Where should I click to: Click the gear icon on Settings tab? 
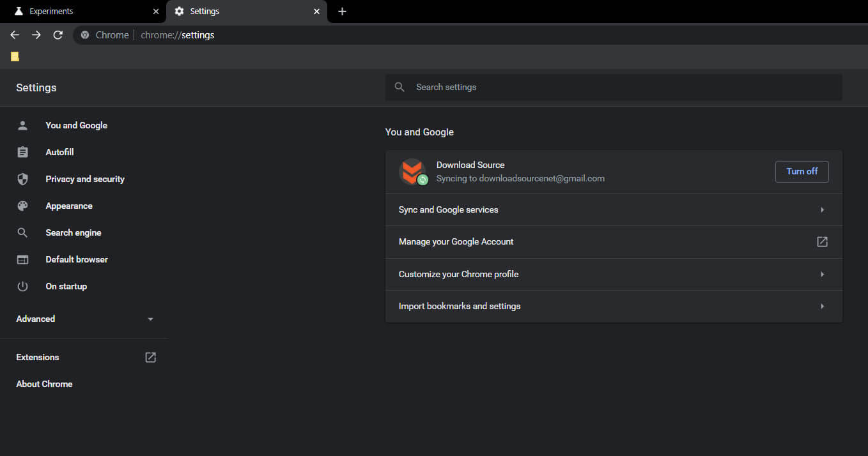[x=179, y=11]
